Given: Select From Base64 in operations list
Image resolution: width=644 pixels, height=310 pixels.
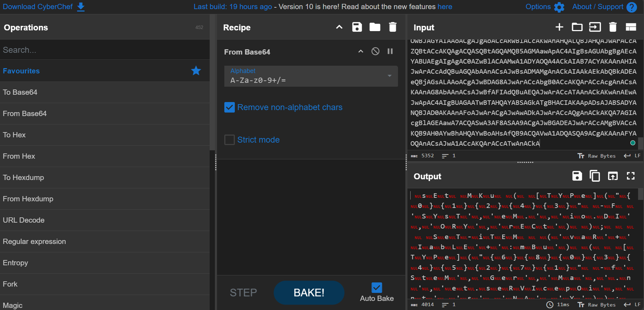Looking at the screenshot, I should (105, 114).
